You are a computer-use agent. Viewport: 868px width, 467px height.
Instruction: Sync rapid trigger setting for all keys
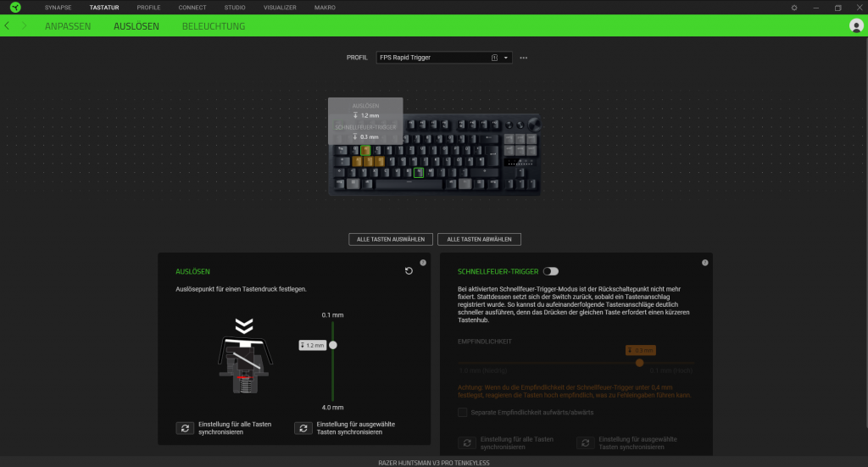[467, 442]
